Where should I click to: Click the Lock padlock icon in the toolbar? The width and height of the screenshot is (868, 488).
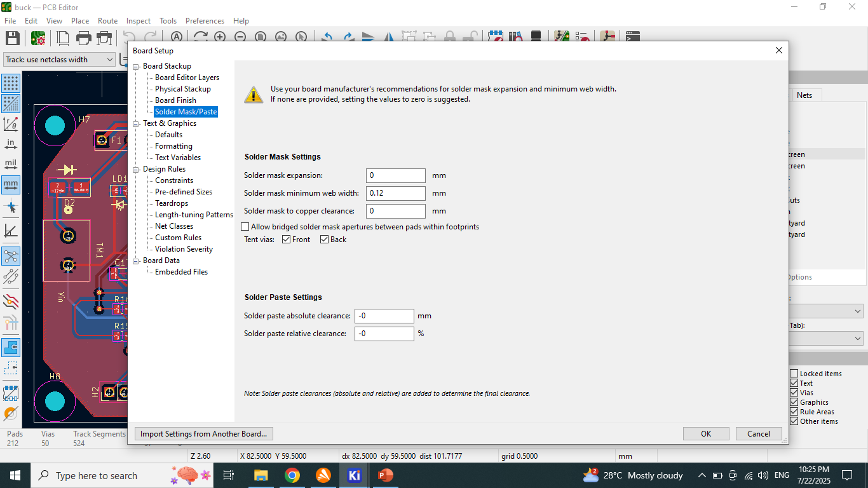[450, 38]
